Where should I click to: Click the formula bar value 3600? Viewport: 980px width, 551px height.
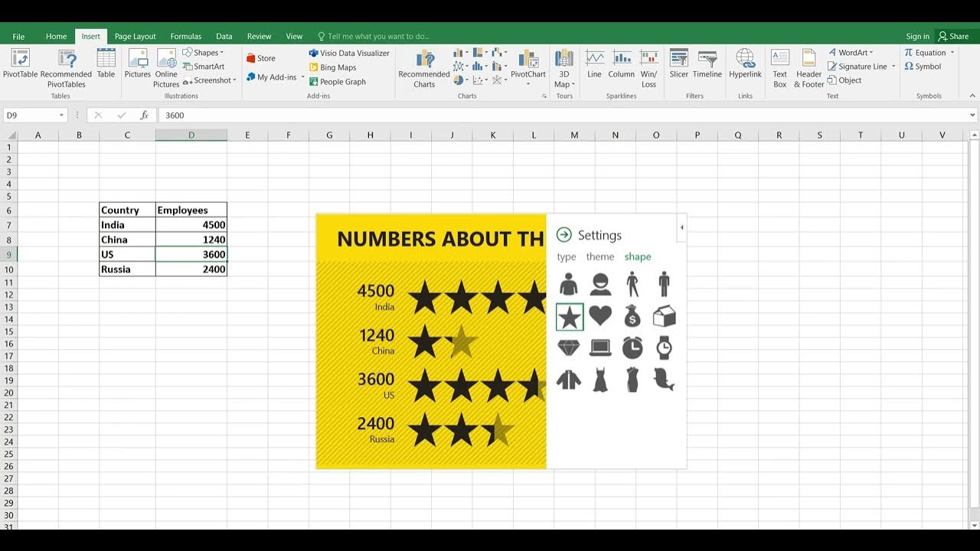coord(175,115)
